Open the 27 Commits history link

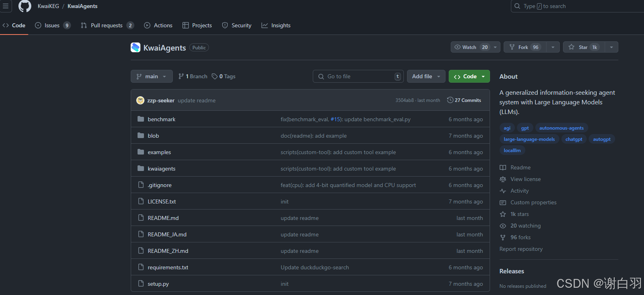(464, 100)
